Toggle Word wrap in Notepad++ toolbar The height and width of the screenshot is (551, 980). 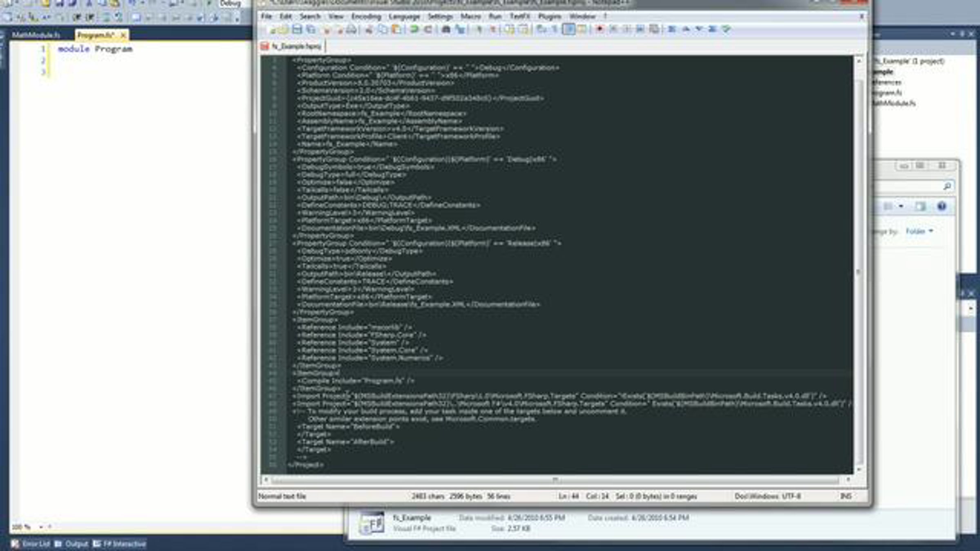pyautogui.click(x=541, y=29)
